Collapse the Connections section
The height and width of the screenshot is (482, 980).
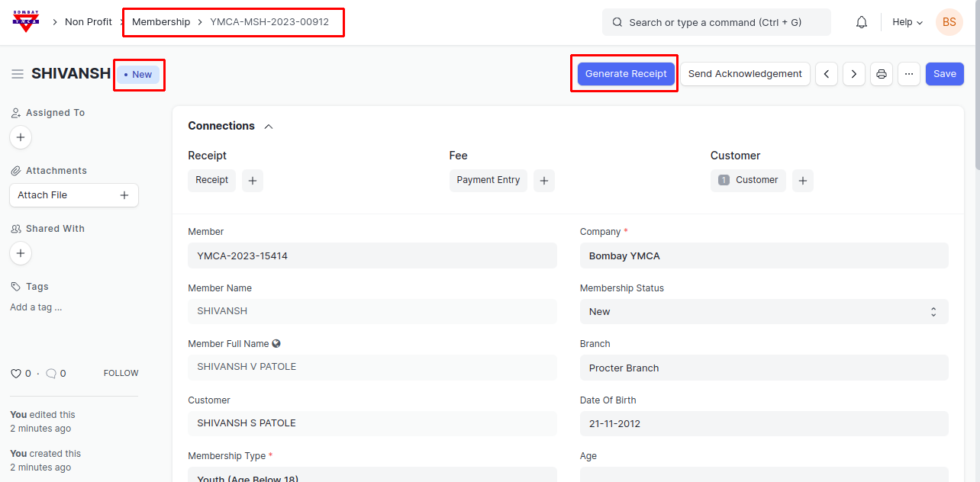pyautogui.click(x=269, y=127)
